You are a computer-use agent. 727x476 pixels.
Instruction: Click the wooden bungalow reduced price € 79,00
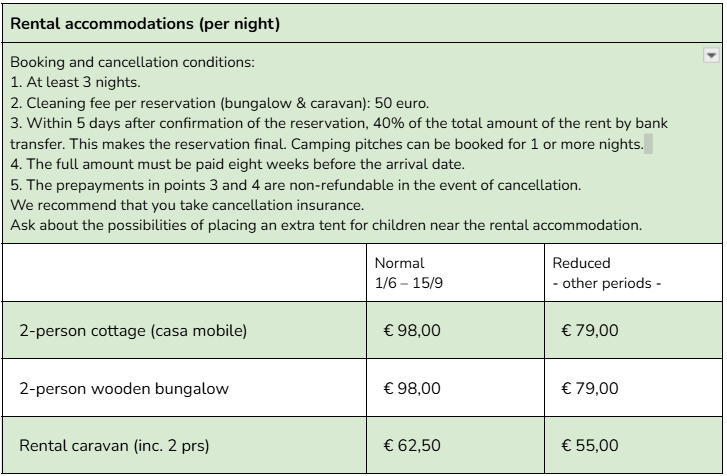(590, 388)
